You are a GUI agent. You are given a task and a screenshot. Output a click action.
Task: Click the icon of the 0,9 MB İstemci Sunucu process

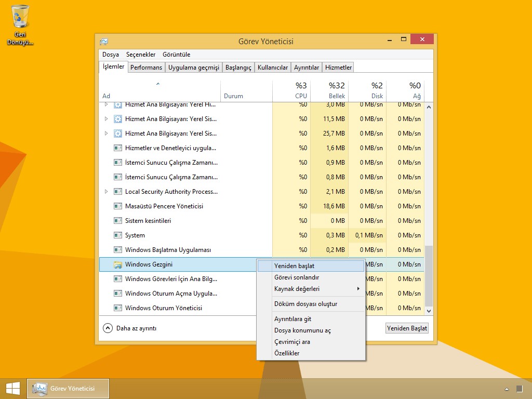point(118,163)
